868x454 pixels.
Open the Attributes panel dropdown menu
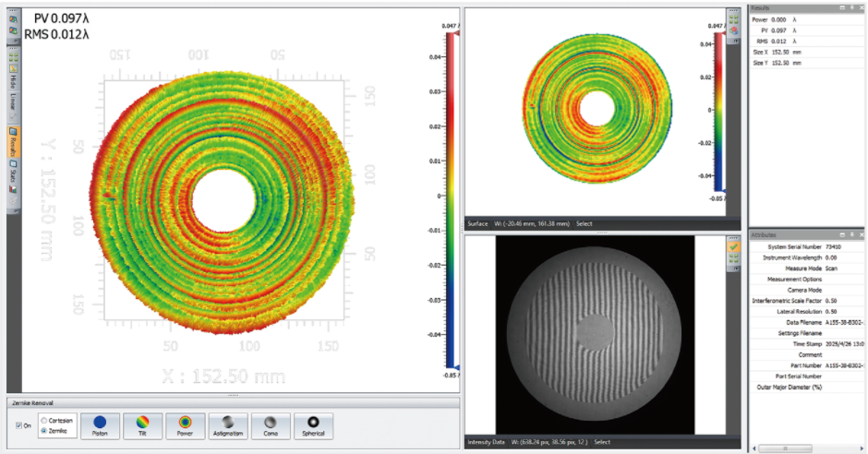click(x=842, y=235)
